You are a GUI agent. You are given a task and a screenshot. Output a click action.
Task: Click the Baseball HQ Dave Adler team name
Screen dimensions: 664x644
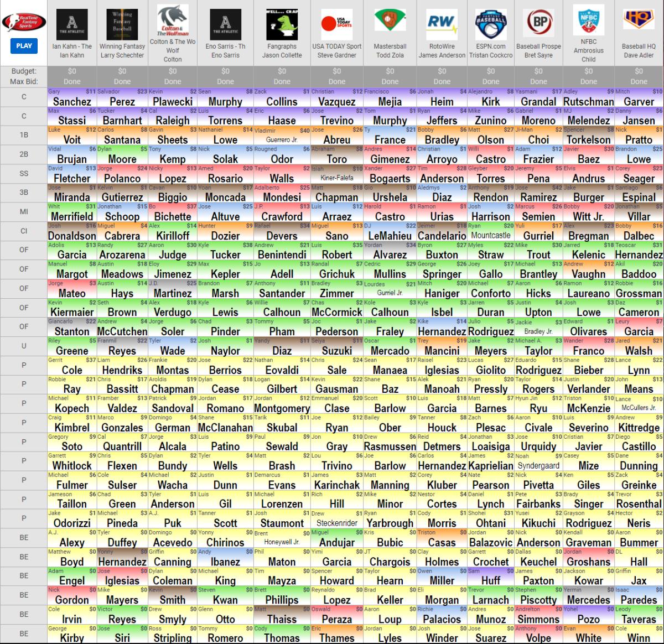pyautogui.click(x=639, y=51)
